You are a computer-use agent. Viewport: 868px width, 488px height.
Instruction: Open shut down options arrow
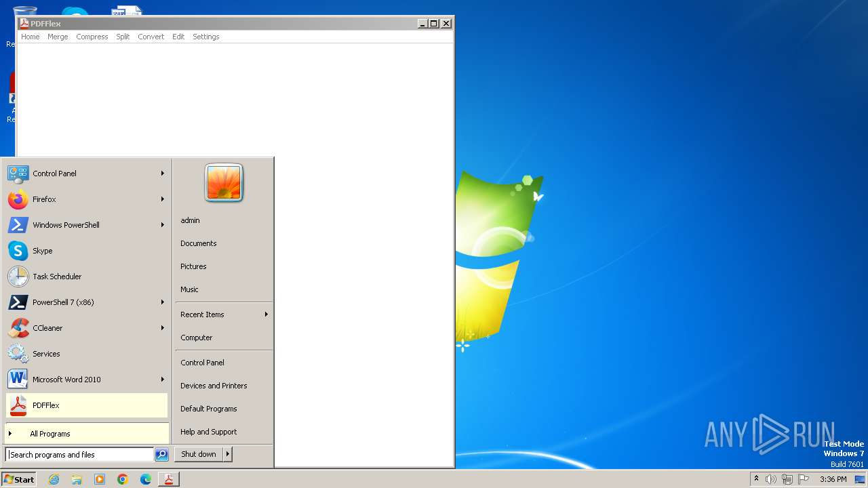[x=228, y=454]
